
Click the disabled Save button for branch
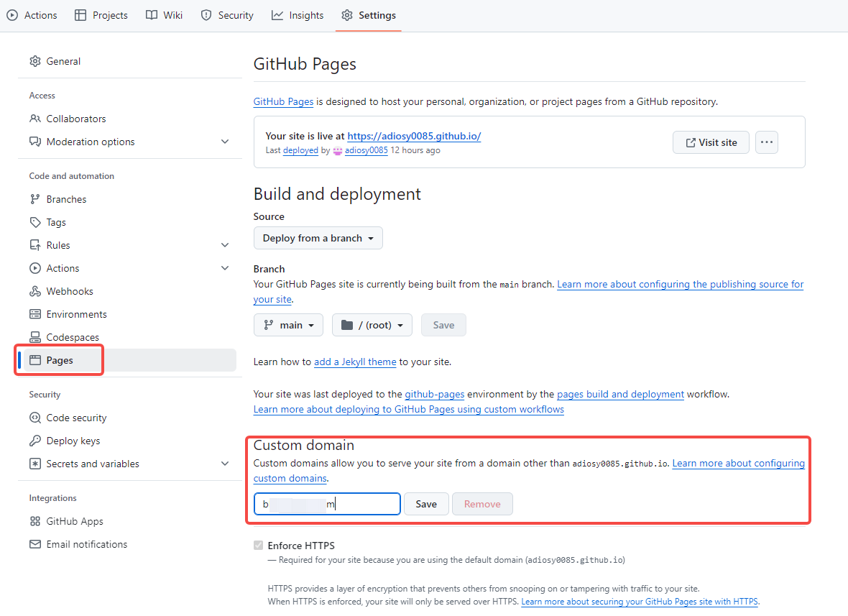click(x=443, y=325)
